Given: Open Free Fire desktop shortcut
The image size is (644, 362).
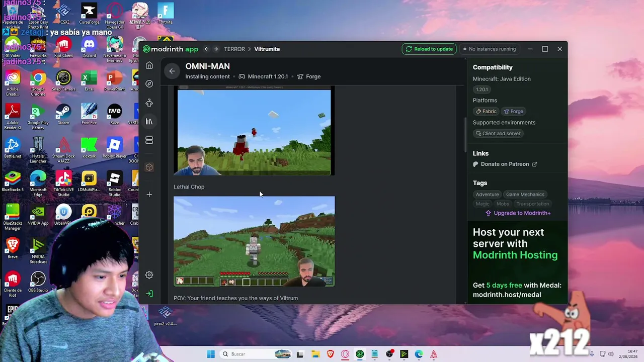Looking at the screenshot, I should pos(89,115).
